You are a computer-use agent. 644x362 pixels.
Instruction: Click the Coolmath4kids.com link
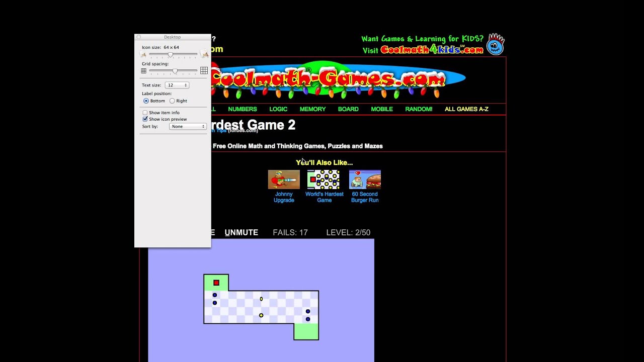tap(432, 50)
